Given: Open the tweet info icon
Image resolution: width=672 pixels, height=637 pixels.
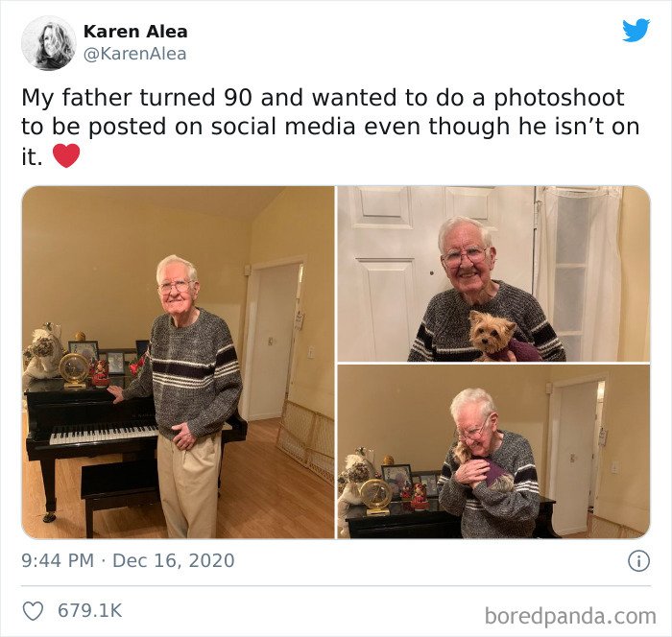Looking at the screenshot, I should (638, 561).
